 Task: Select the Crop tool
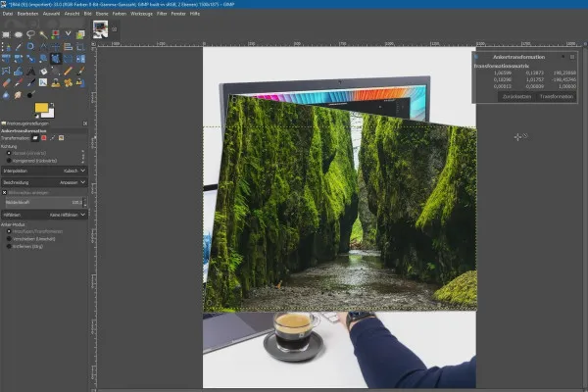point(80,46)
